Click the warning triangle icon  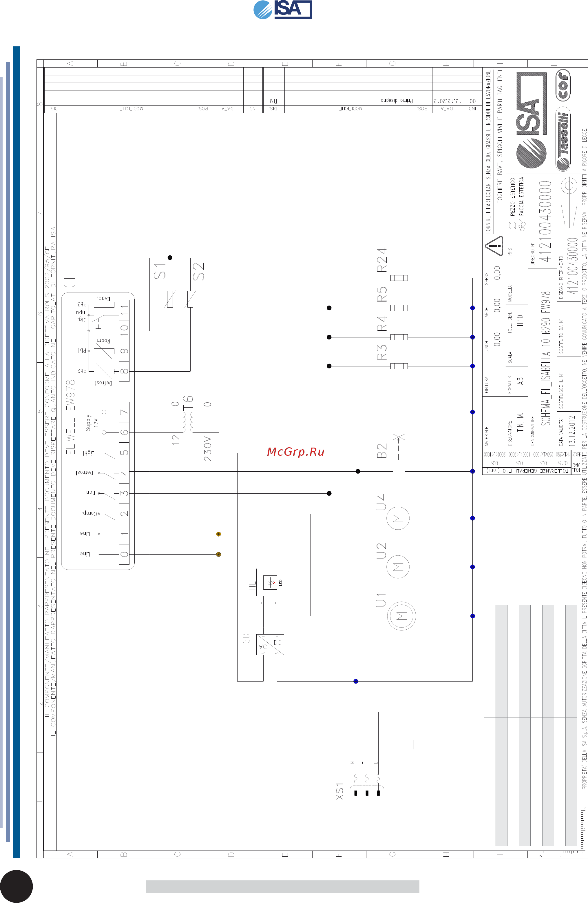[x=494, y=246]
